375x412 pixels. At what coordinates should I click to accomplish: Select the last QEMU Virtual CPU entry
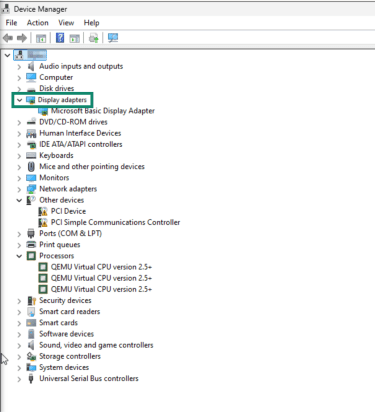point(101,289)
